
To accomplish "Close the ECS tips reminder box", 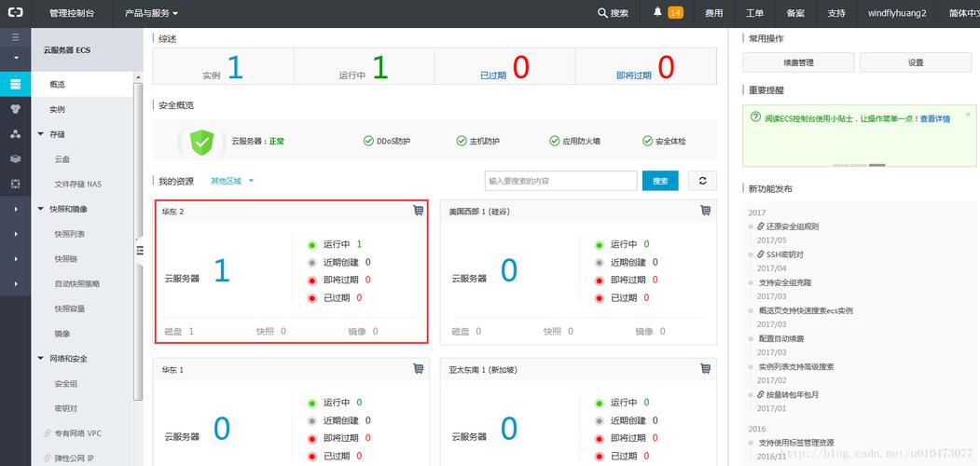I will click(968, 115).
